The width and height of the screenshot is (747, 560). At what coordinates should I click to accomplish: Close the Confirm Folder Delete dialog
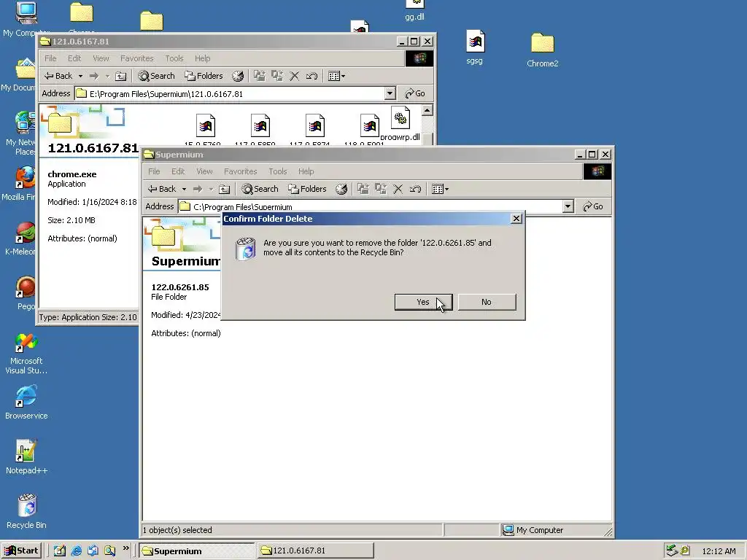click(516, 219)
